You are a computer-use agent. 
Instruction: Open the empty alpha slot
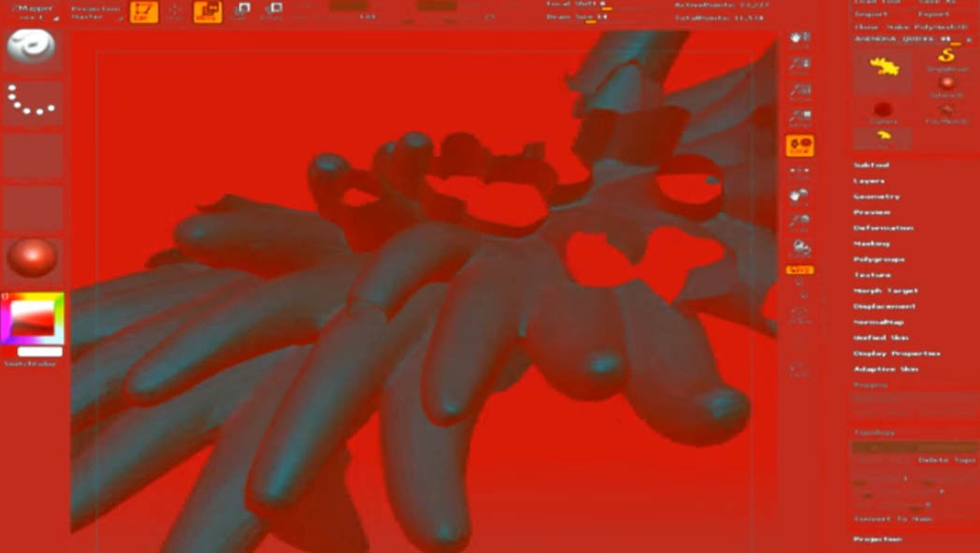point(33,154)
